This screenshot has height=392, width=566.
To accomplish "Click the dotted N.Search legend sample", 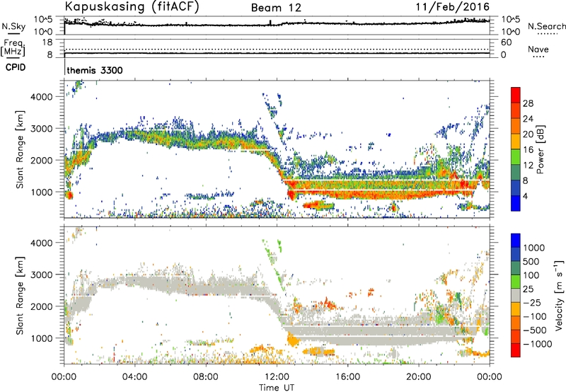I will (x=547, y=33).
